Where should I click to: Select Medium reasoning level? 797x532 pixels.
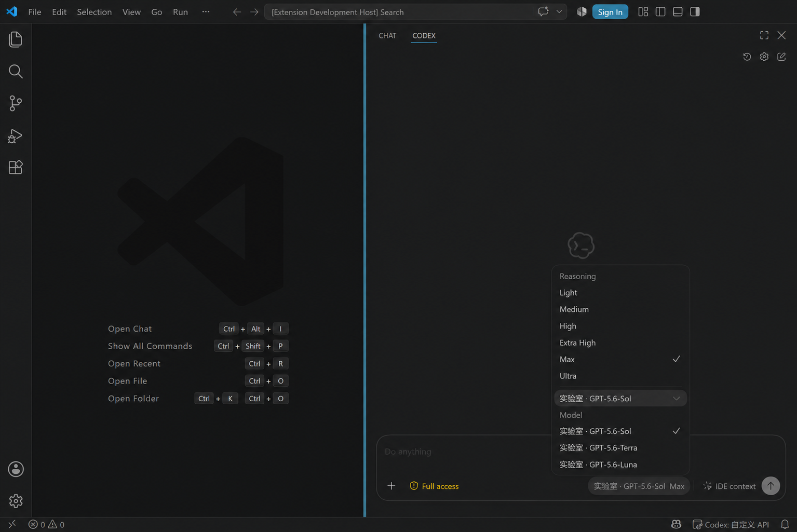click(620, 309)
